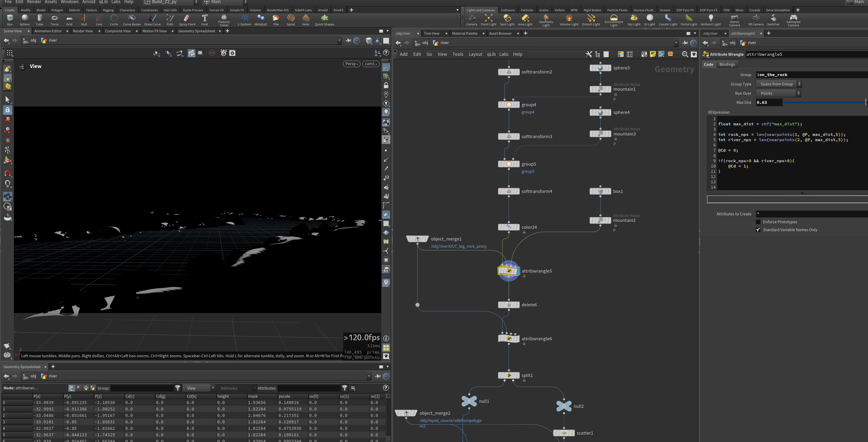Image resolution: width=868 pixels, height=442 pixels.
Task: Open the Layout menu in network editor
Action: click(x=475, y=54)
